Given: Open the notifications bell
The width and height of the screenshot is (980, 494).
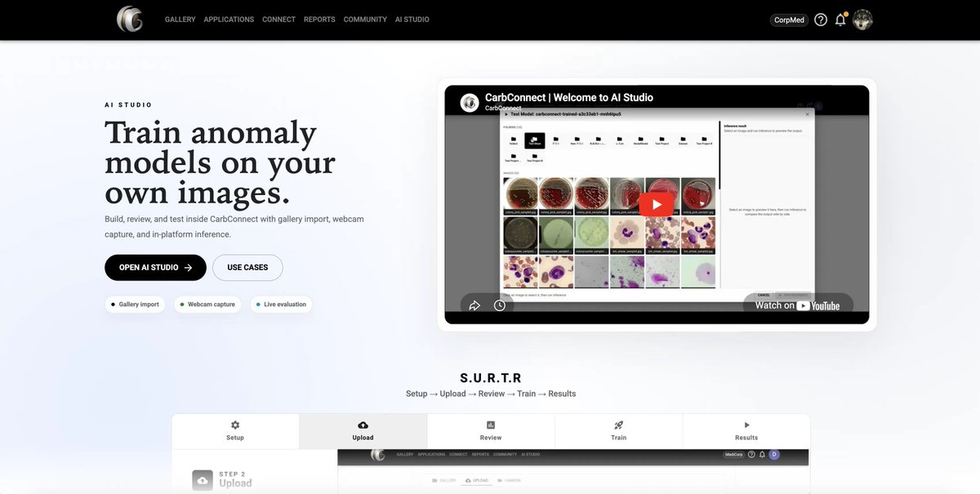Looking at the screenshot, I should click(x=840, y=20).
